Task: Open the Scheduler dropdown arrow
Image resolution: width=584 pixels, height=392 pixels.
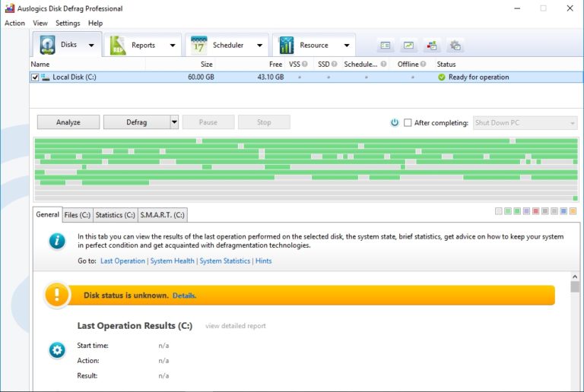Action: 259,46
